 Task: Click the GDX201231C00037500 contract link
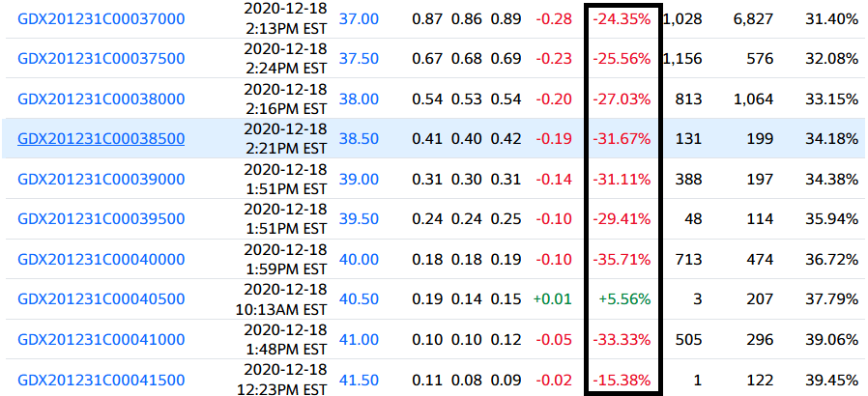point(101,58)
